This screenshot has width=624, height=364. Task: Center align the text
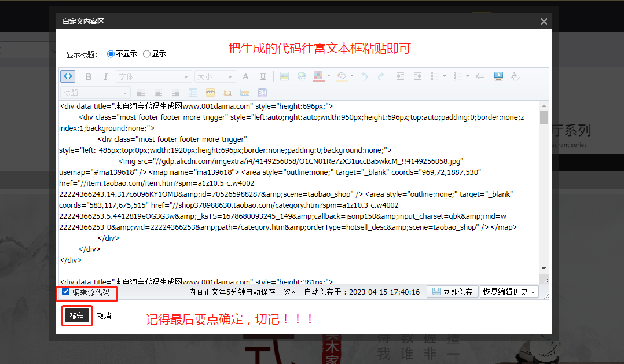[x=158, y=93]
